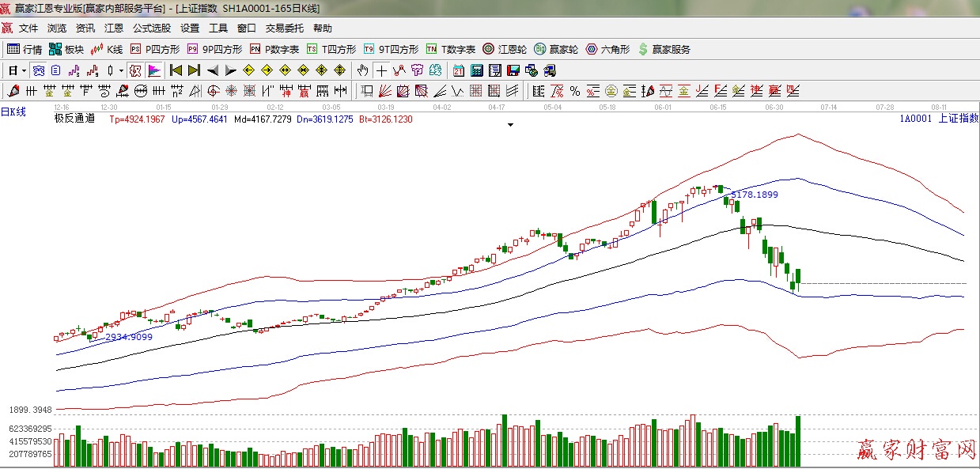980x469 pixels.
Task: Click the 行情 quotes button
Action: coord(25,49)
